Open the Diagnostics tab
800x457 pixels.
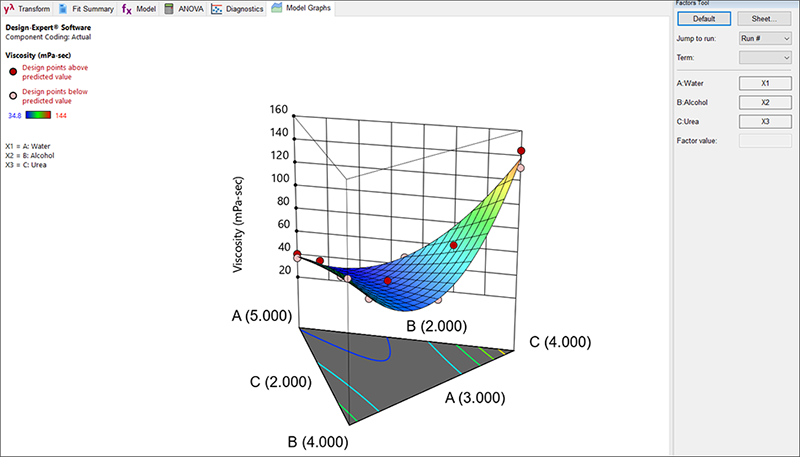pyautogui.click(x=240, y=8)
